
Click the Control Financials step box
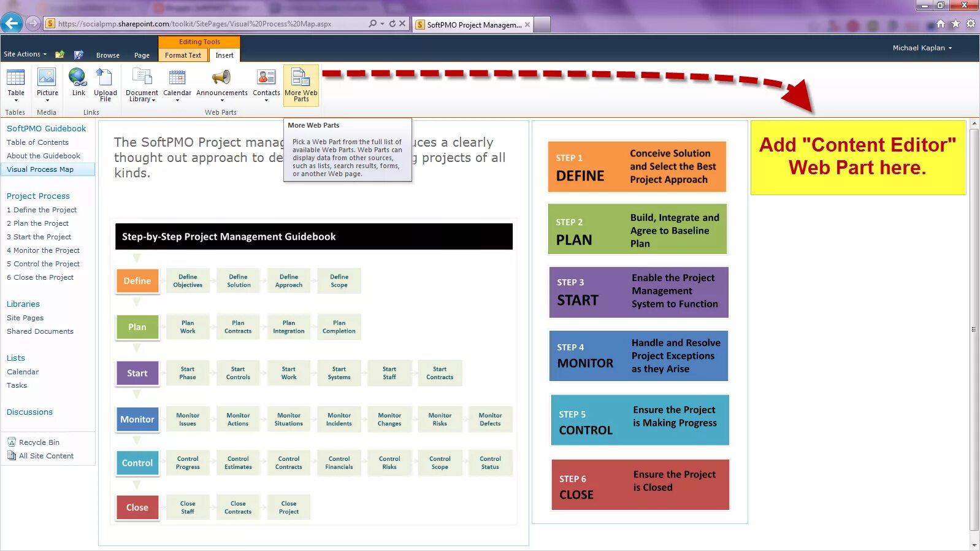(339, 463)
